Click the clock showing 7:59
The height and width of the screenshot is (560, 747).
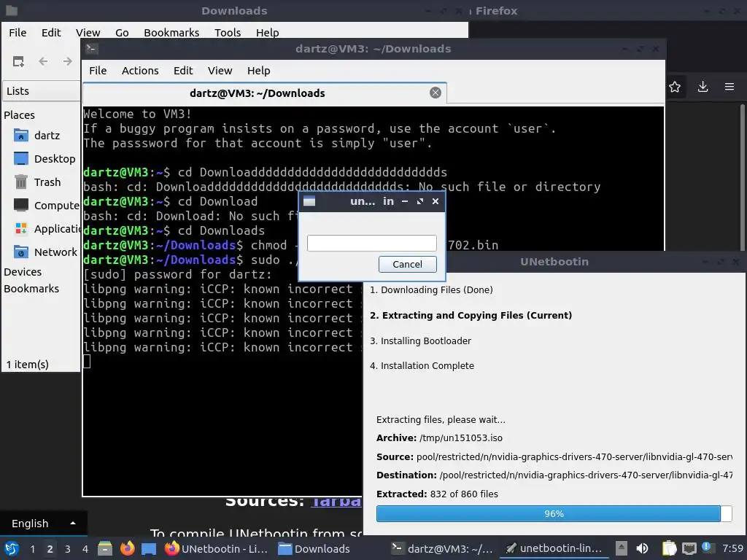click(x=732, y=548)
